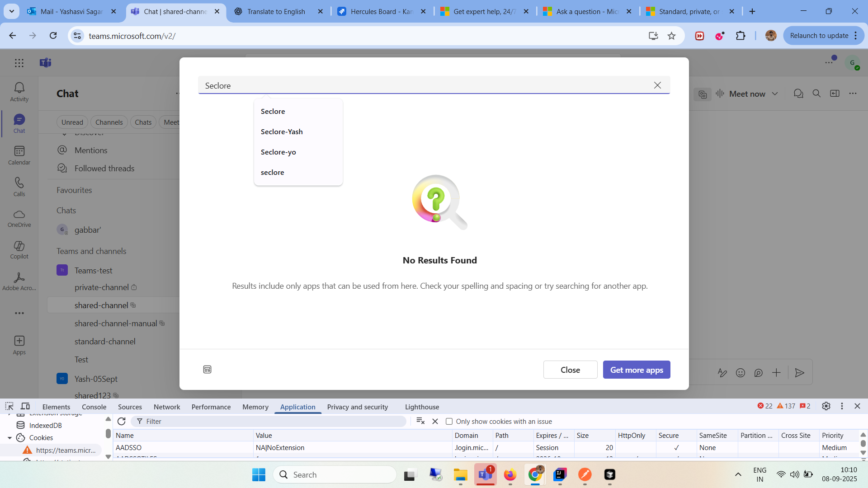Click the Get more apps button
868x488 pixels.
636,370
